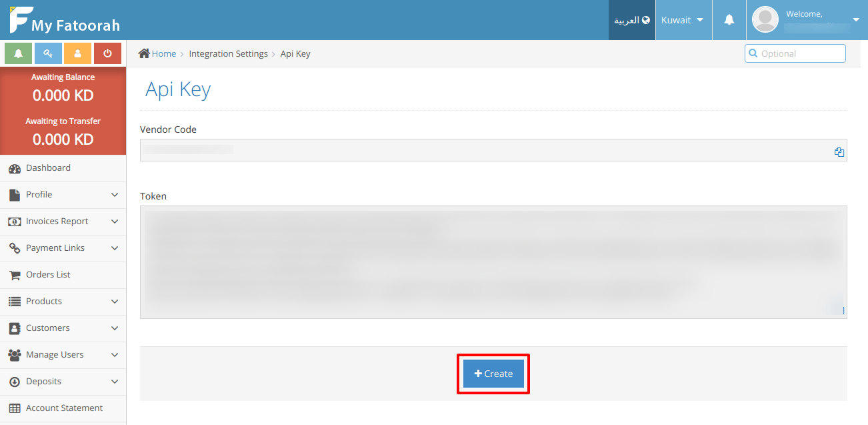Click the blue key shortcut button

coord(48,53)
